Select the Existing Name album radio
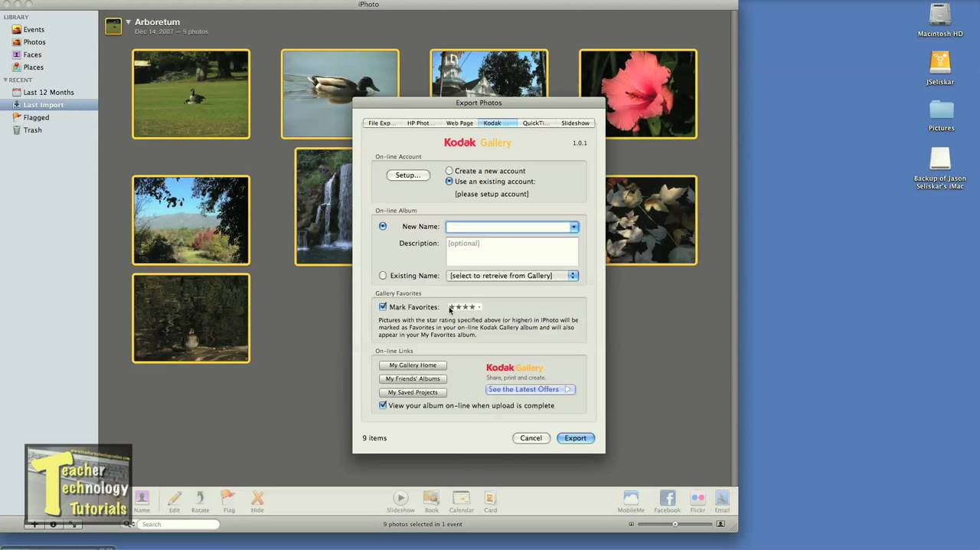This screenshot has height=550, width=980. click(x=383, y=275)
